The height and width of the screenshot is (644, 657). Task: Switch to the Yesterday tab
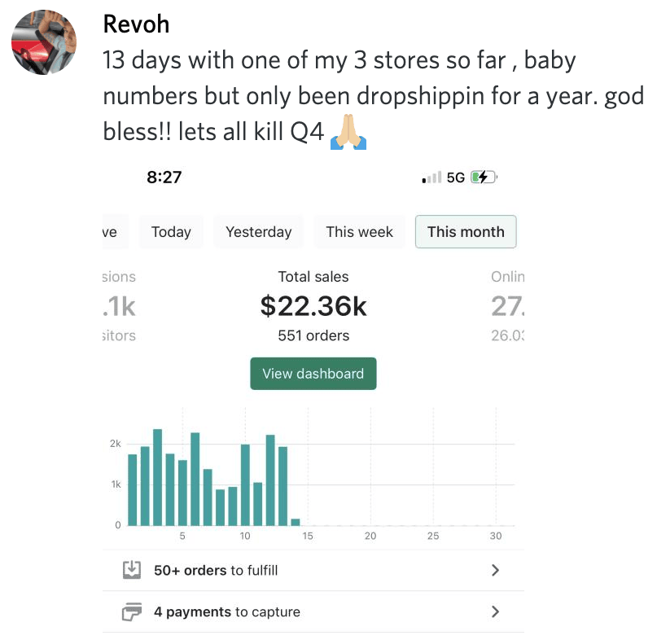coord(258,232)
